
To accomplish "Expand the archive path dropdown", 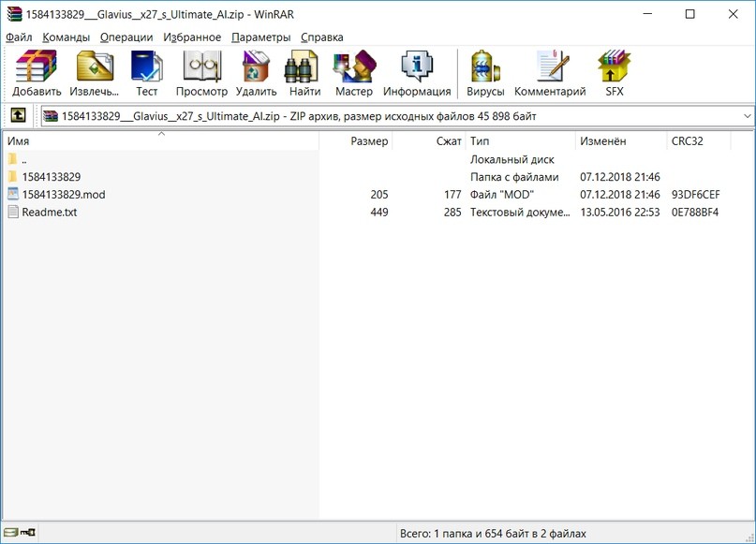I will coord(747,116).
